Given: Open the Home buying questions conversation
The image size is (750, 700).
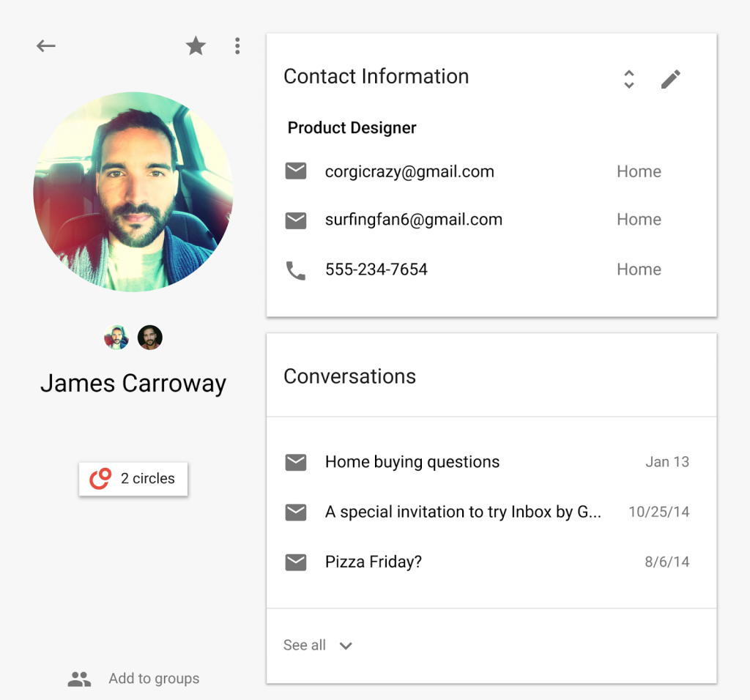Looking at the screenshot, I should point(412,462).
